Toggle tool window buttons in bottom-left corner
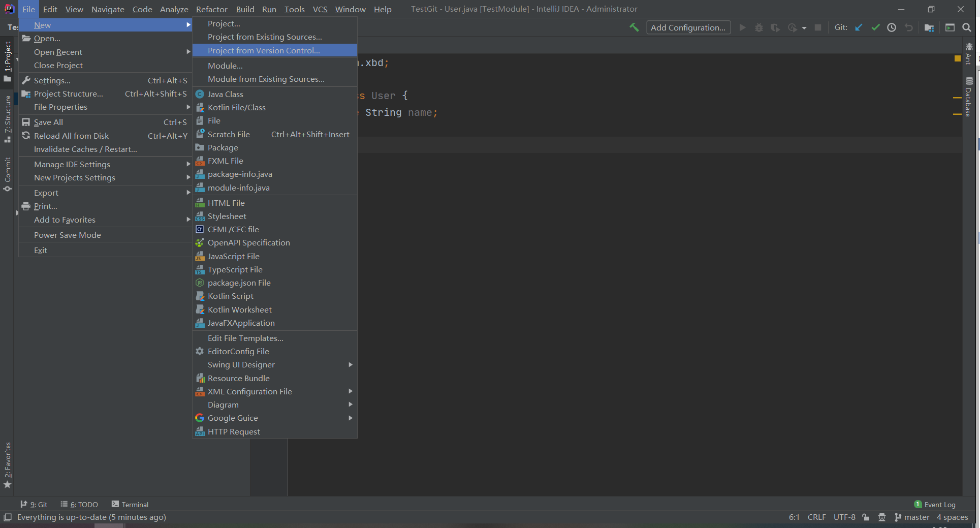The image size is (980, 528). coord(8,517)
